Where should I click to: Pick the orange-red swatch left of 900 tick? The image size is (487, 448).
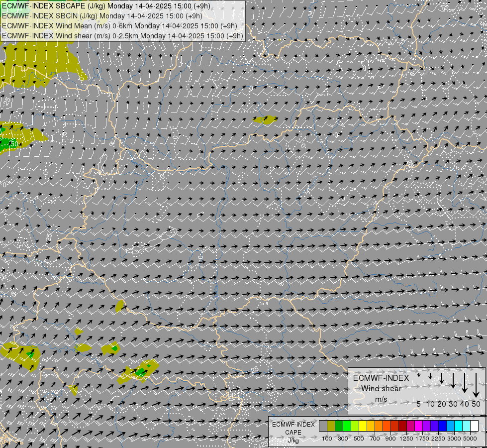[x=387, y=426]
